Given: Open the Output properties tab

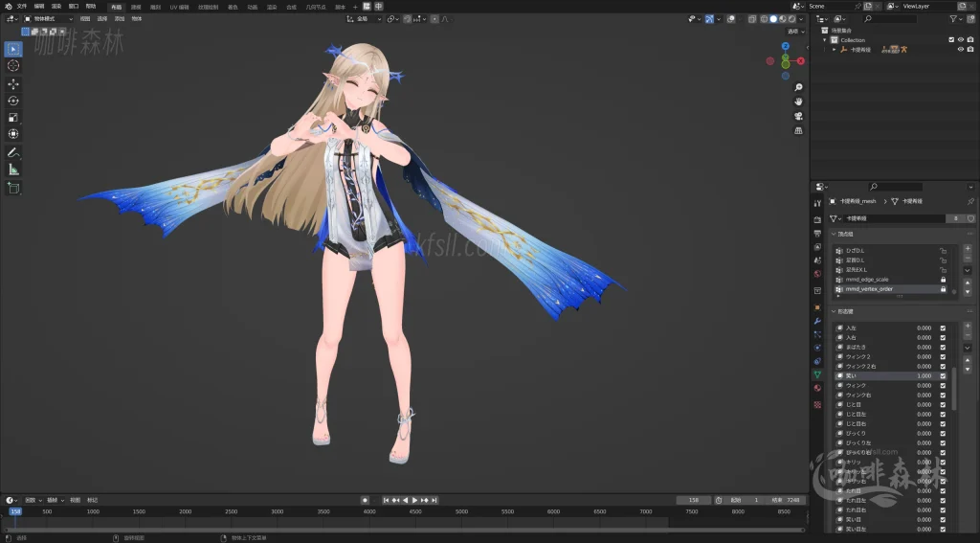Looking at the screenshot, I should (x=817, y=234).
